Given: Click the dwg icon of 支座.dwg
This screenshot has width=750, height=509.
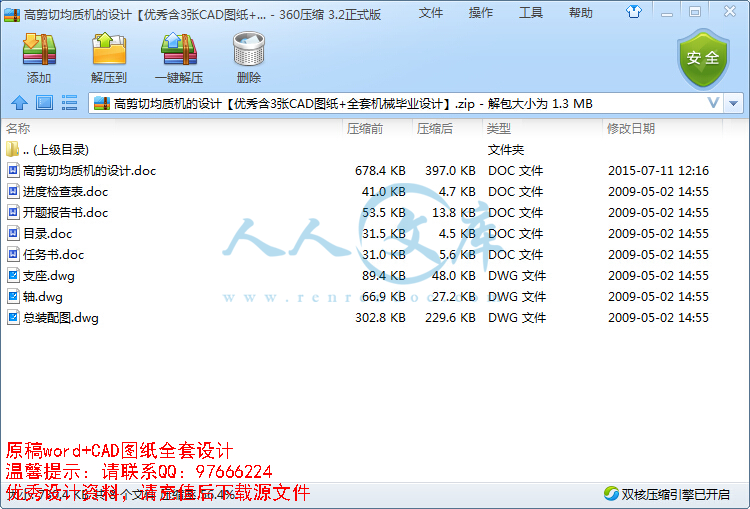Looking at the screenshot, I should coord(13,276).
